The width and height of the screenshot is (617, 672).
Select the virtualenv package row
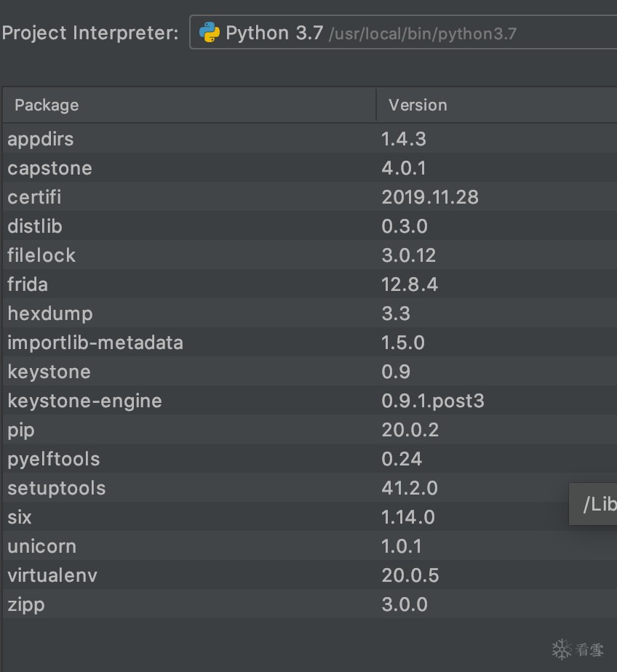pos(52,575)
